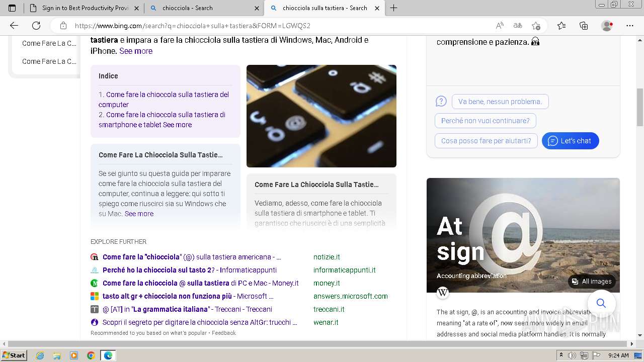Open Read aloud icon in address bar
Viewport: 644px width, 362px height.
(500, 26)
